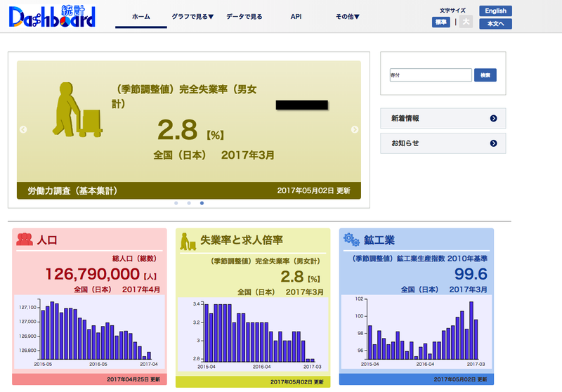Click the 99.6 index value
The width and height of the screenshot is (562, 392).
click(471, 274)
